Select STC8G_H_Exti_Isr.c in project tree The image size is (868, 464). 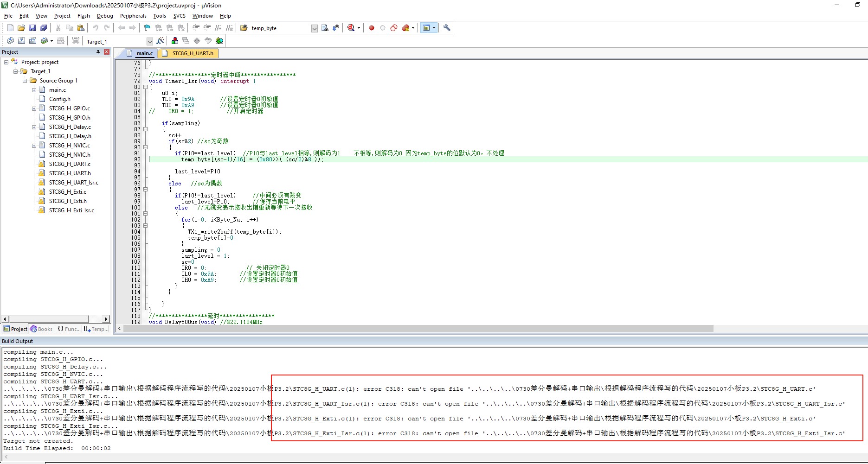[71, 210]
